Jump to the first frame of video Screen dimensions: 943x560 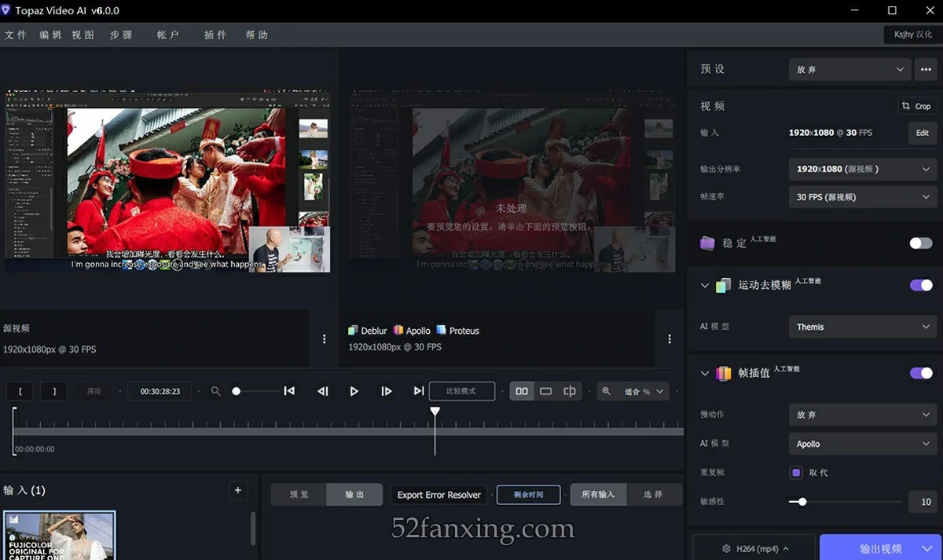click(289, 391)
